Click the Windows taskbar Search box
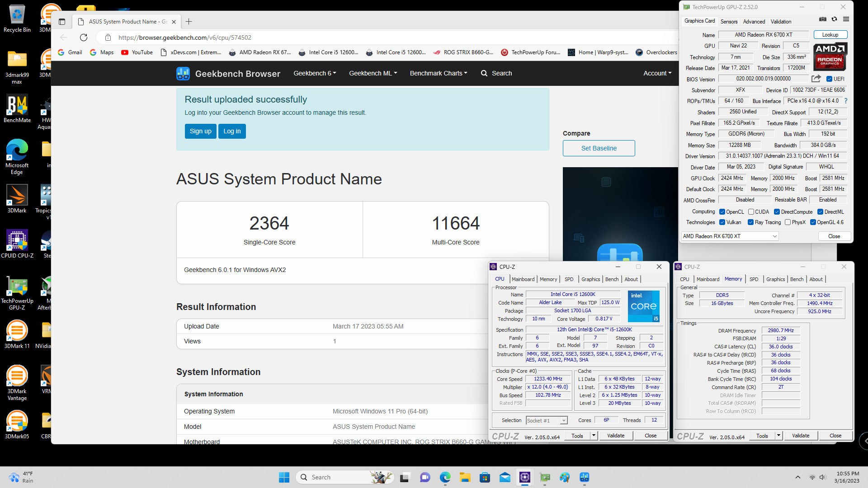This screenshot has width=868, height=488. 344,477
